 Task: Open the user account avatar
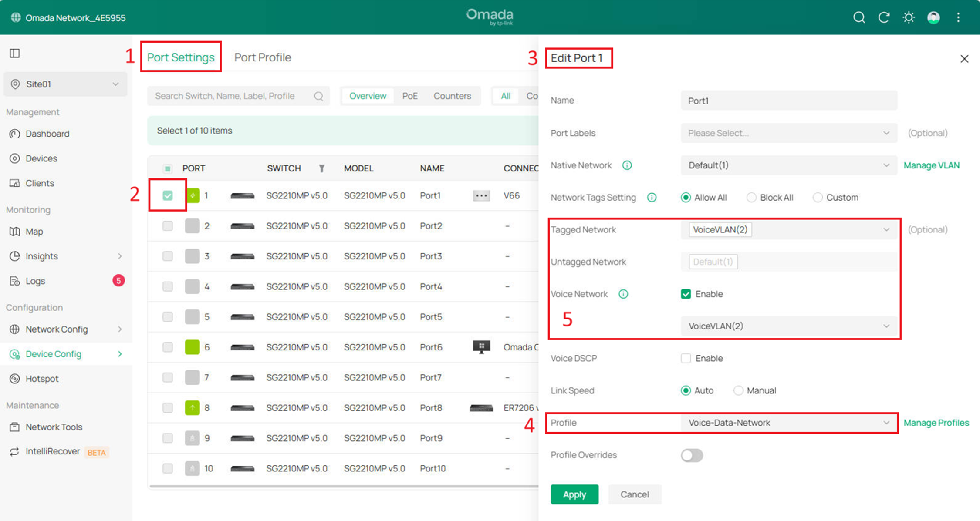point(933,17)
